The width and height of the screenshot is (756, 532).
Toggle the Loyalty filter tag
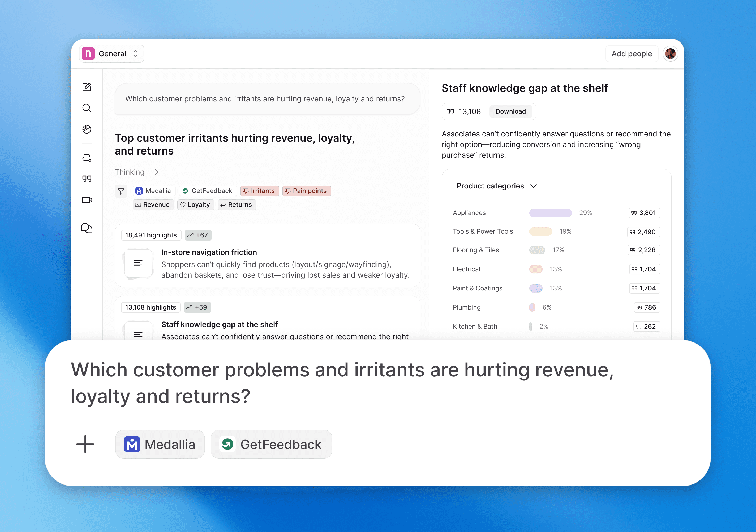pyautogui.click(x=196, y=205)
